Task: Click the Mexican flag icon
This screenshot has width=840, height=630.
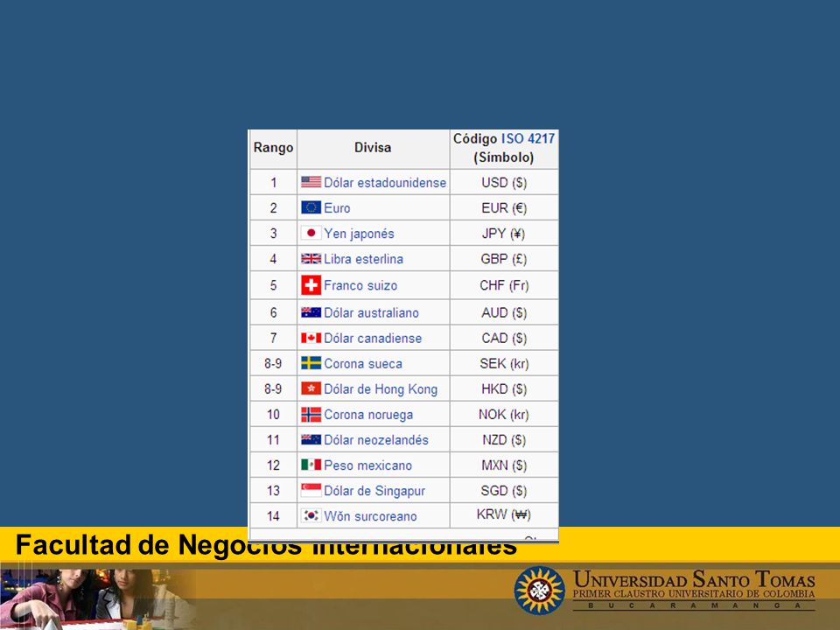Action: pyautogui.click(x=311, y=465)
